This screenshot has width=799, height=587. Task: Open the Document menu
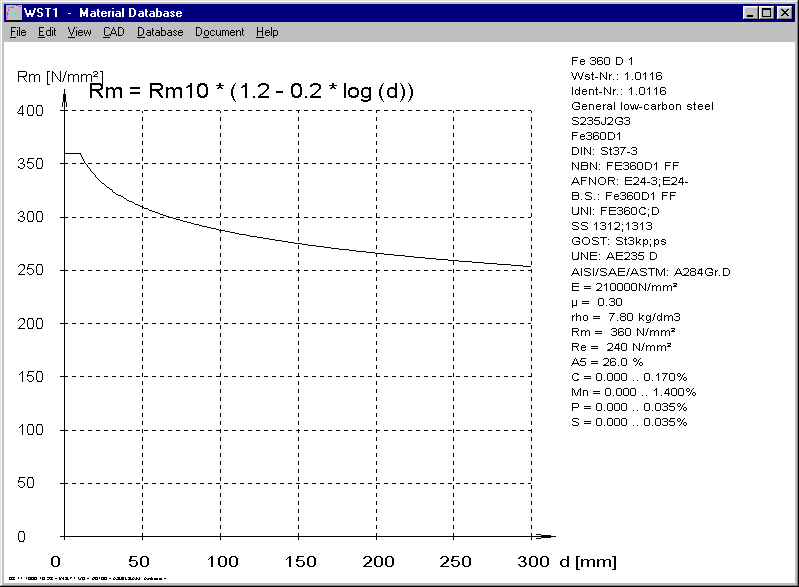point(219,32)
